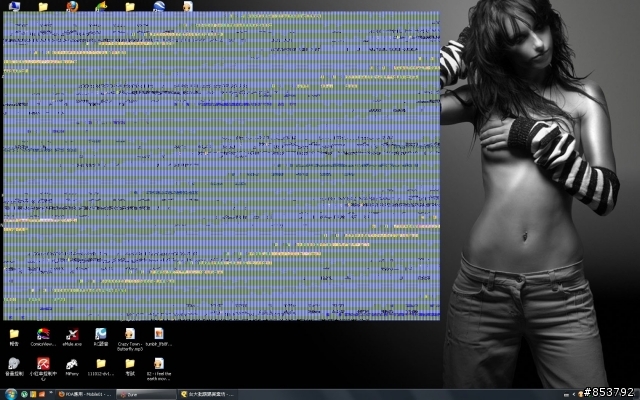Open the RC voice shortcut icon
Screen dimensions: 640x400
click(x=101, y=338)
